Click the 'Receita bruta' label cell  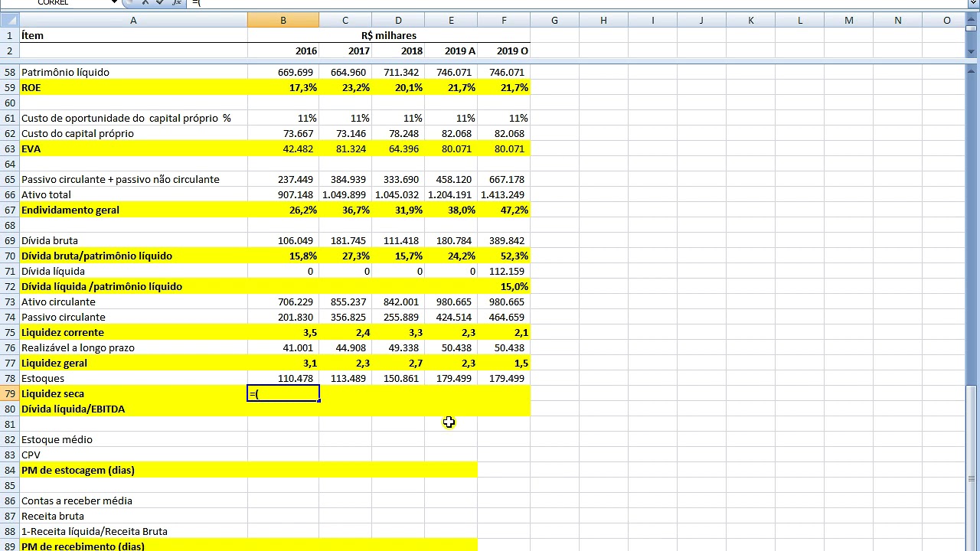[x=133, y=516]
